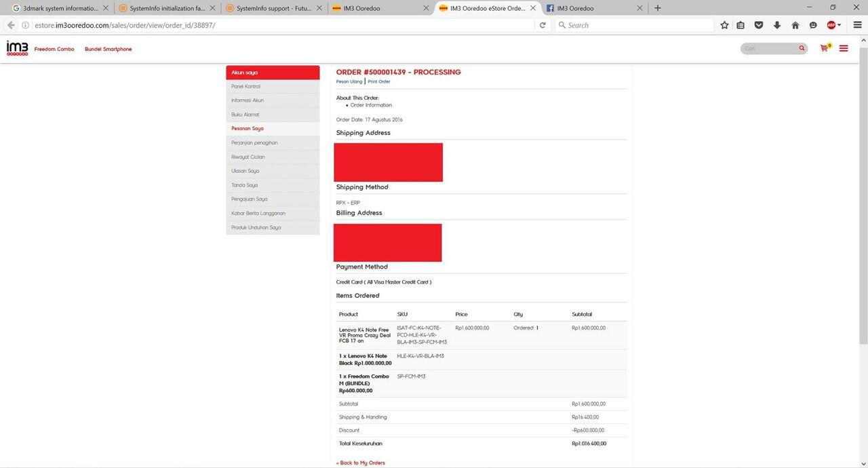Open Riwayat Cicilan in sidebar
The height and width of the screenshot is (468, 868).
pyautogui.click(x=273, y=157)
